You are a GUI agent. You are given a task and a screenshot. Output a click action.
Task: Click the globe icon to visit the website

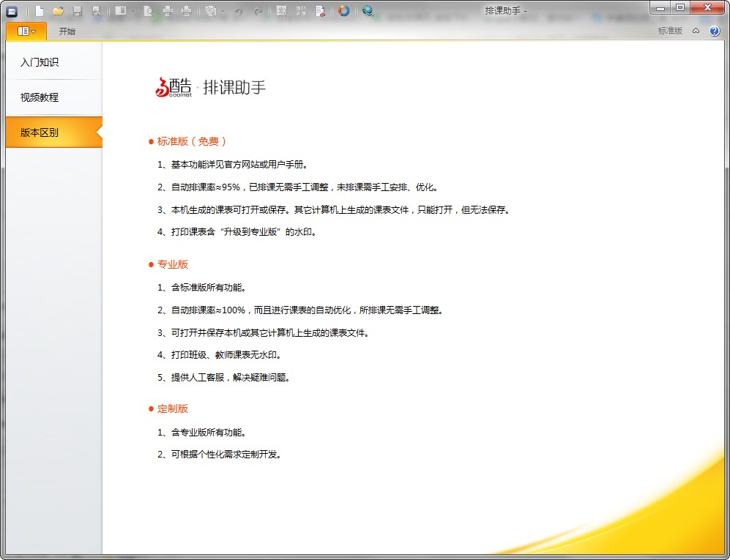pos(368,11)
